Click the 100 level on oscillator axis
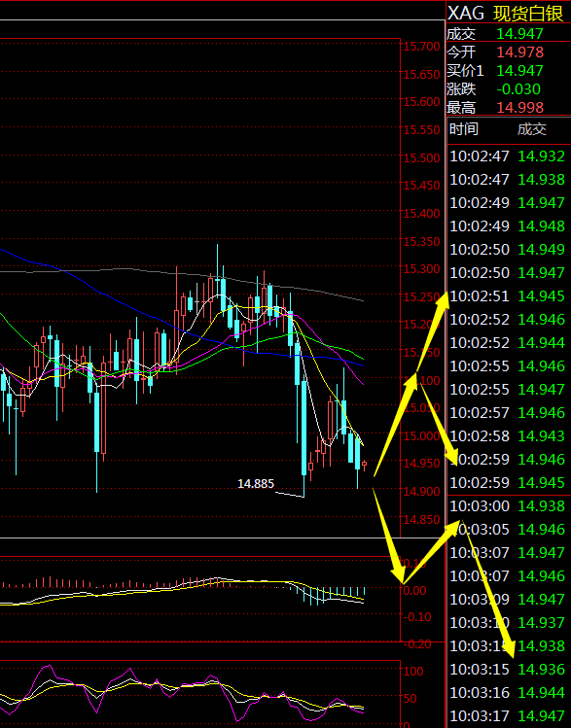 [413, 672]
